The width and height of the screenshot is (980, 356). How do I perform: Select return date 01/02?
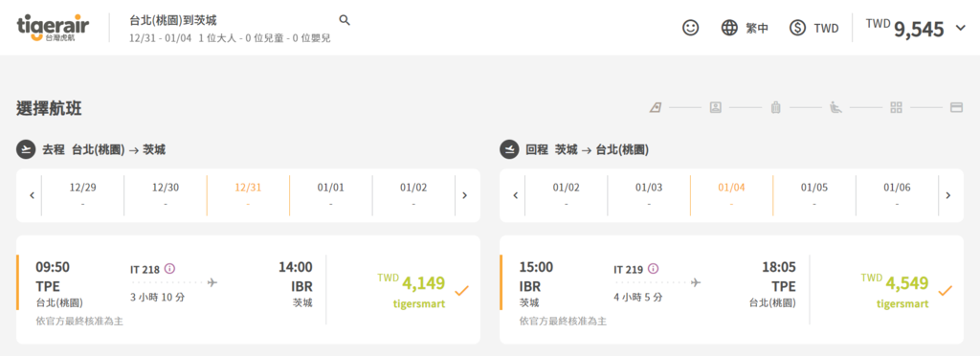[x=567, y=195]
